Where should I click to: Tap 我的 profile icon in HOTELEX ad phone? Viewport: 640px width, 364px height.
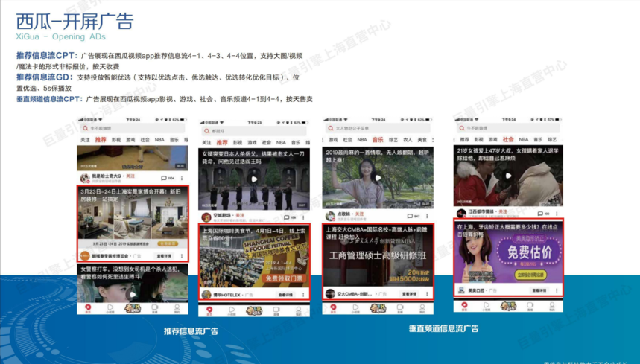[x=298, y=311]
